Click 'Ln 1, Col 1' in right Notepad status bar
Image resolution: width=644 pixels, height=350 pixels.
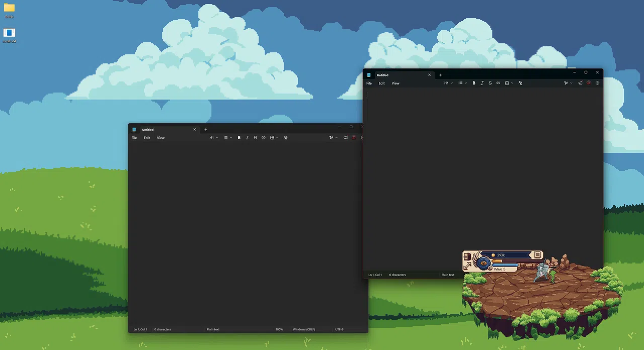click(375, 275)
